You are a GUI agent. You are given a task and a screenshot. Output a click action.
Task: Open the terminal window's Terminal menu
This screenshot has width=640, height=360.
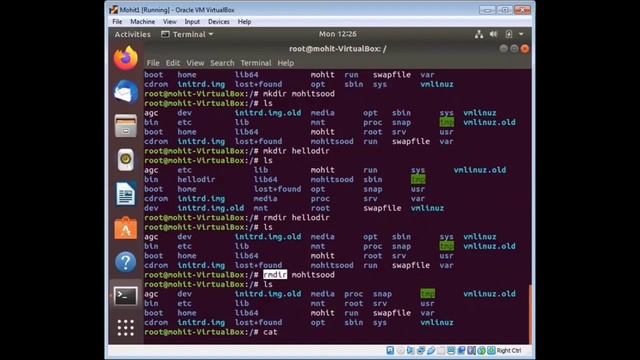tap(256, 63)
